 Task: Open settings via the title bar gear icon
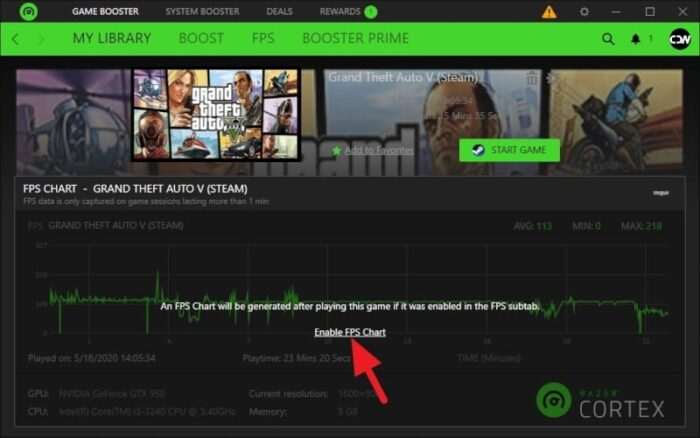pos(584,12)
